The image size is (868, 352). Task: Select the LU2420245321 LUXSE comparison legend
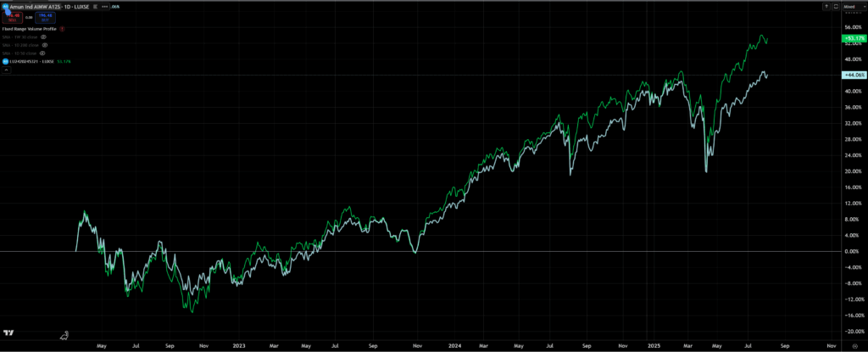(x=31, y=62)
